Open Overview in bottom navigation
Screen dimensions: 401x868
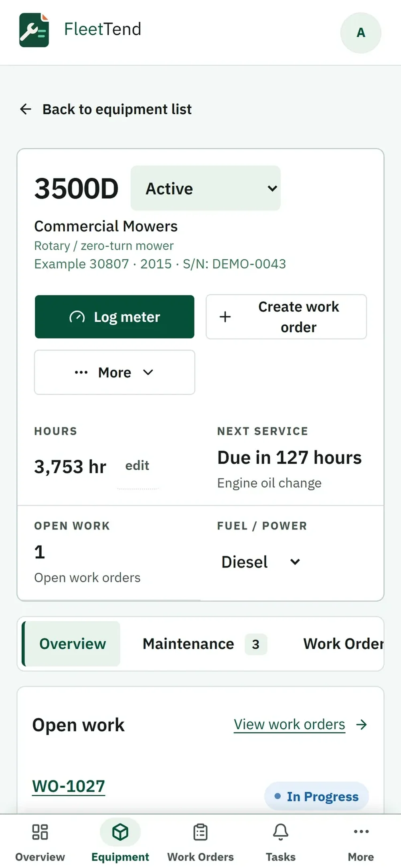pyautogui.click(x=40, y=842)
